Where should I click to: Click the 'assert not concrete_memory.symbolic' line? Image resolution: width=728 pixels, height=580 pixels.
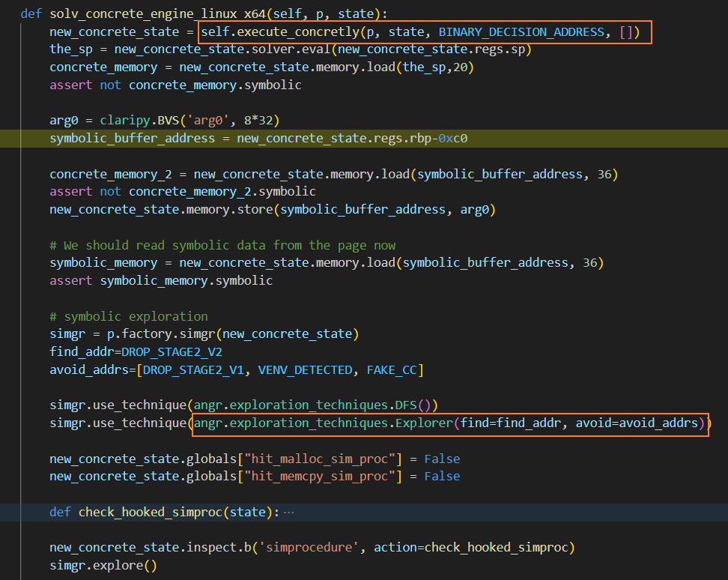click(175, 85)
